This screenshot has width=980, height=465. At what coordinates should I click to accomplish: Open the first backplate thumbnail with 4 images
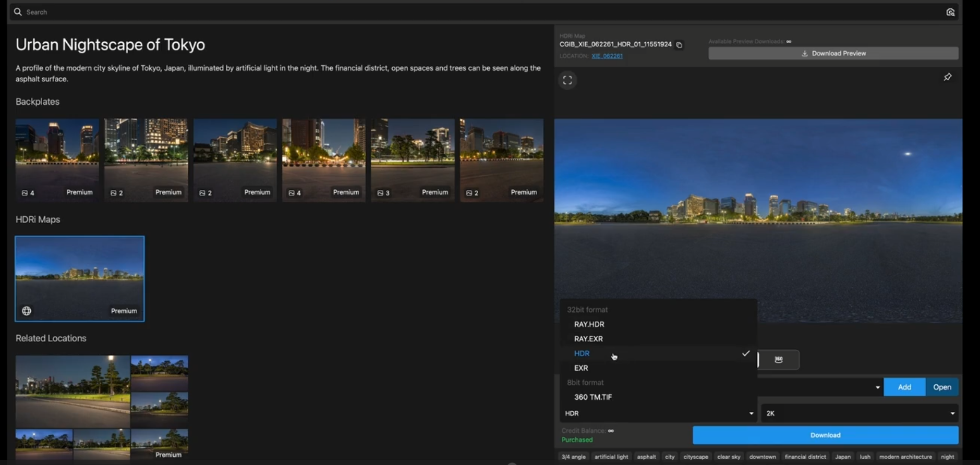click(57, 160)
